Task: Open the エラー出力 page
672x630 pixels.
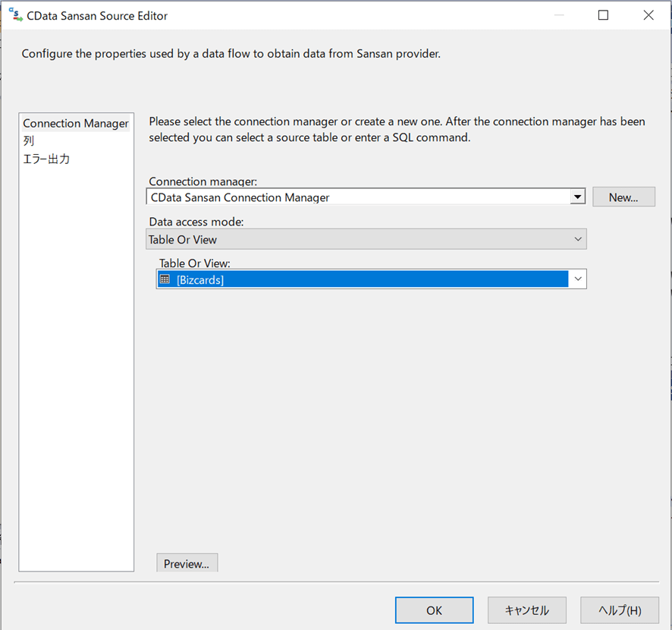Action: (47, 159)
